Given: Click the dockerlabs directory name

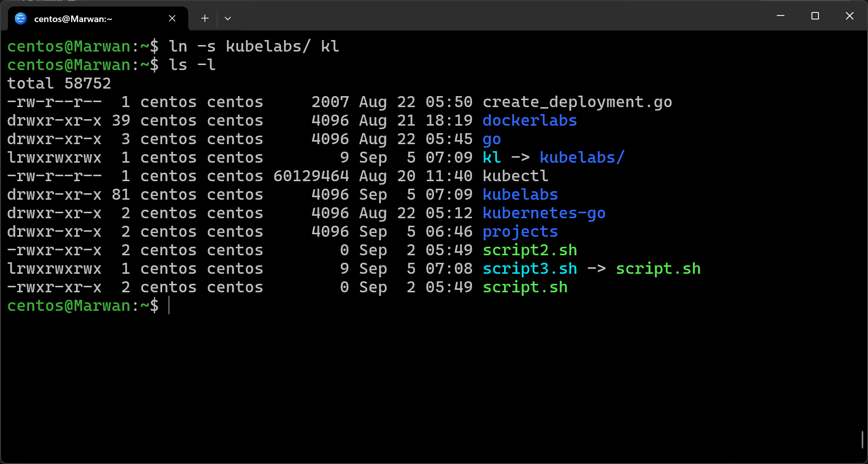Looking at the screenshot, I should pyautogui.click(x=530, y=121).
